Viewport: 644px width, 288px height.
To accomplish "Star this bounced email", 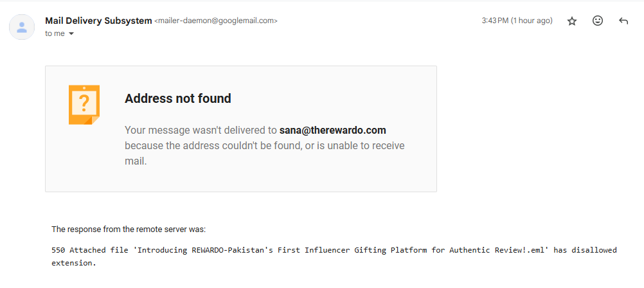I will (x=572, y=21).
